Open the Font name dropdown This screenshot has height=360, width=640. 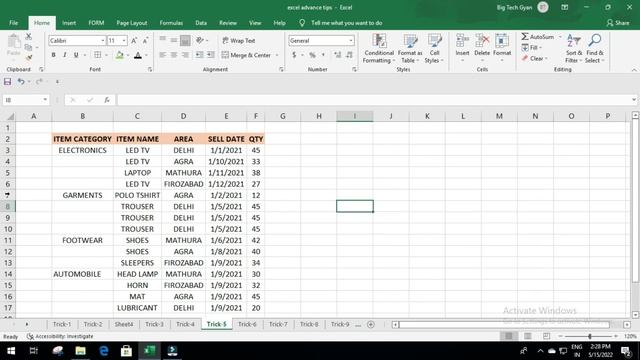coord(102,40)
